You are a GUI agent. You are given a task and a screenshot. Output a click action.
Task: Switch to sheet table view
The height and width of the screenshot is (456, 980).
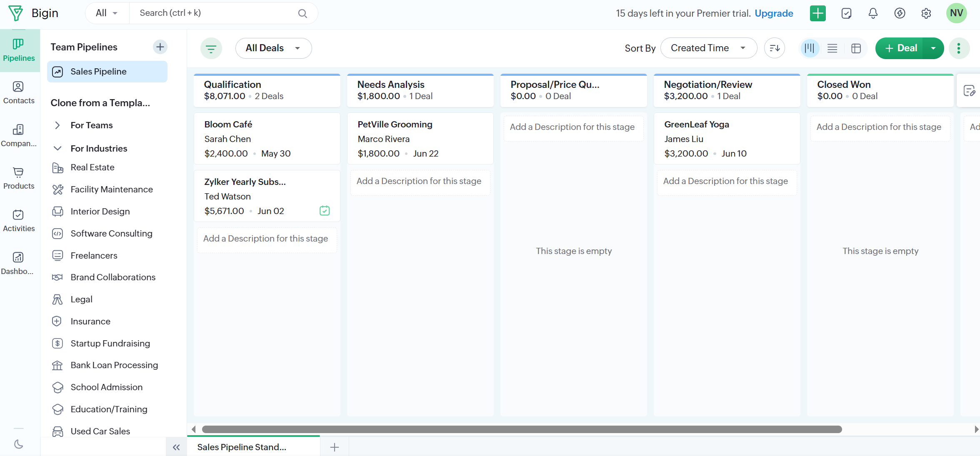[x=856, y=48]
